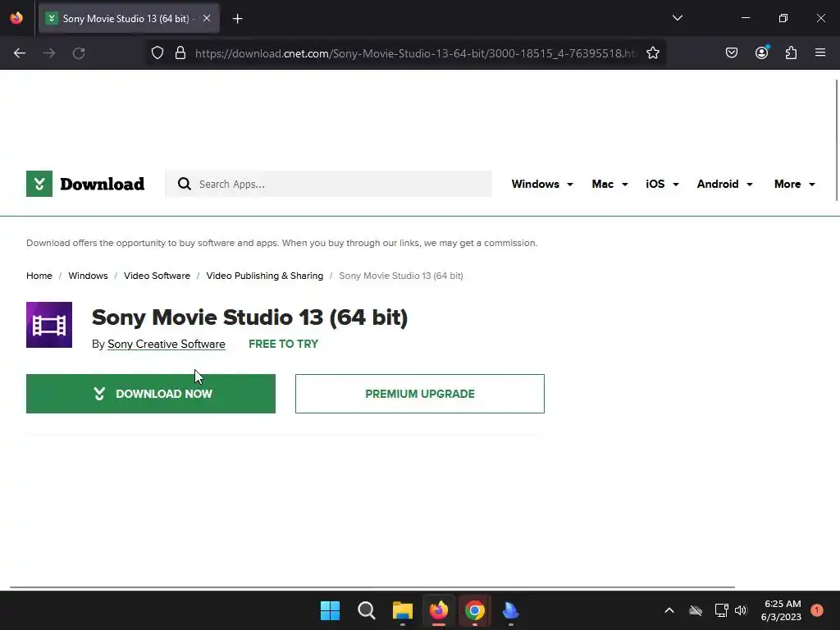Click the commission disclosure text
Image resolution: width=840 pixels, height=630 pixels.
pos(282,243)
